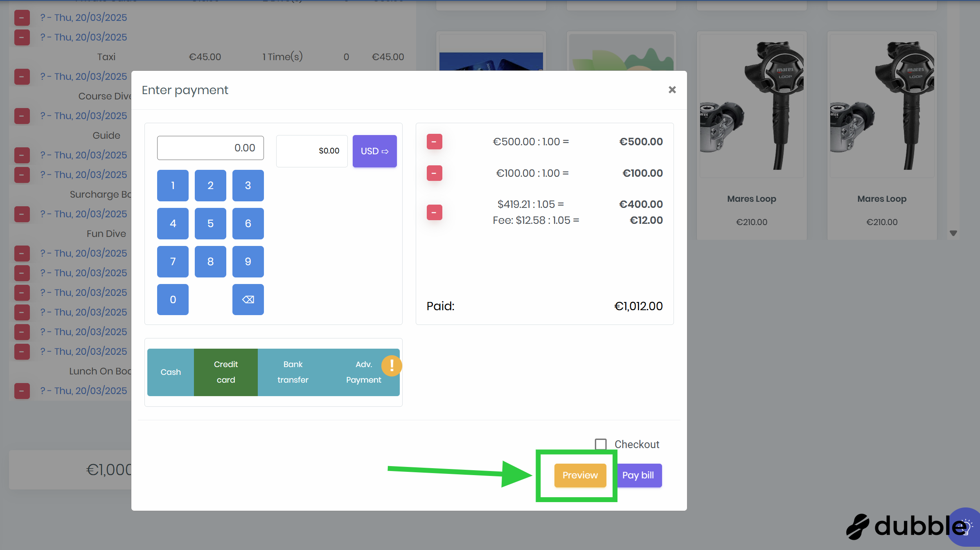The height and width of the screenshot is (550, 980).
Task: Click the payment amount input field
Action: pos(210,148)
